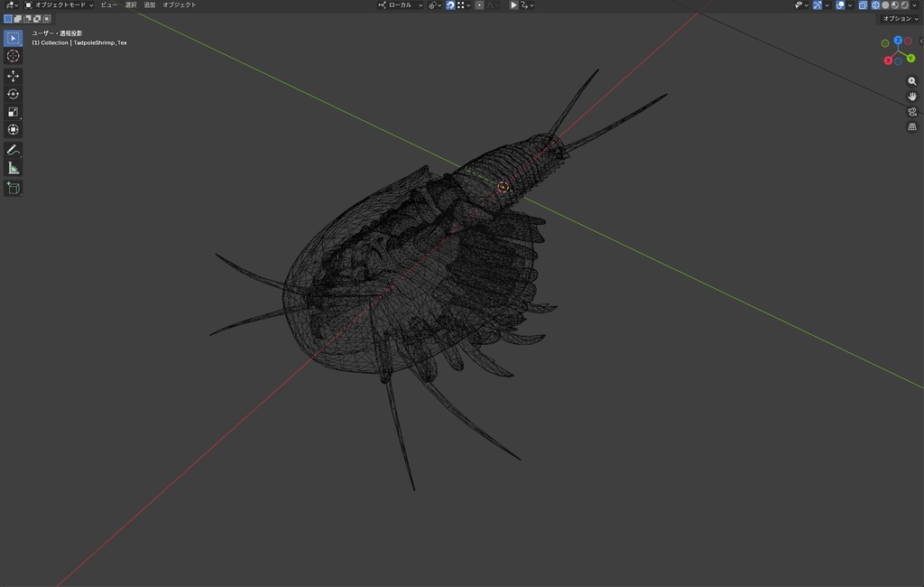Open the 追加 menu
Screen dimensions: 924x587
(150, 5)
